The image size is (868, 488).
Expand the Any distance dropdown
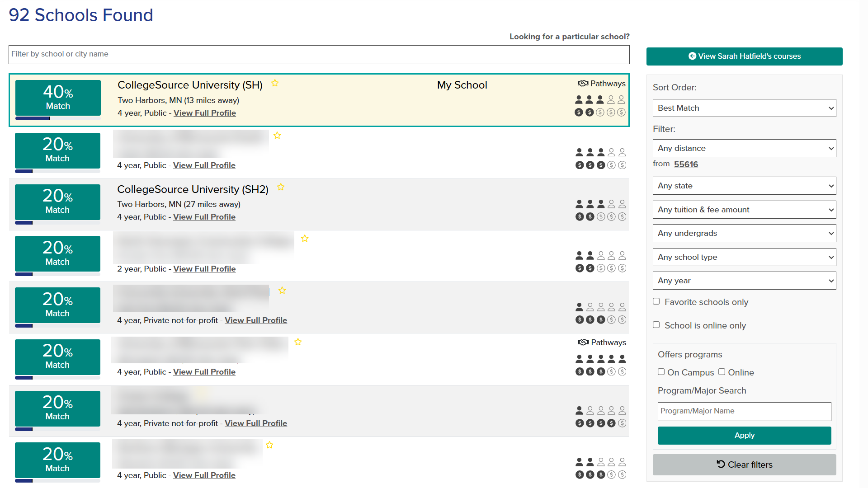tap(744, 148)
